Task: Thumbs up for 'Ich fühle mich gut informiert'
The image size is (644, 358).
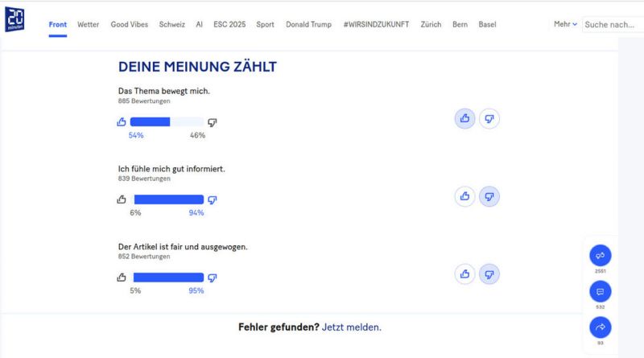Action: coord(464,195)
